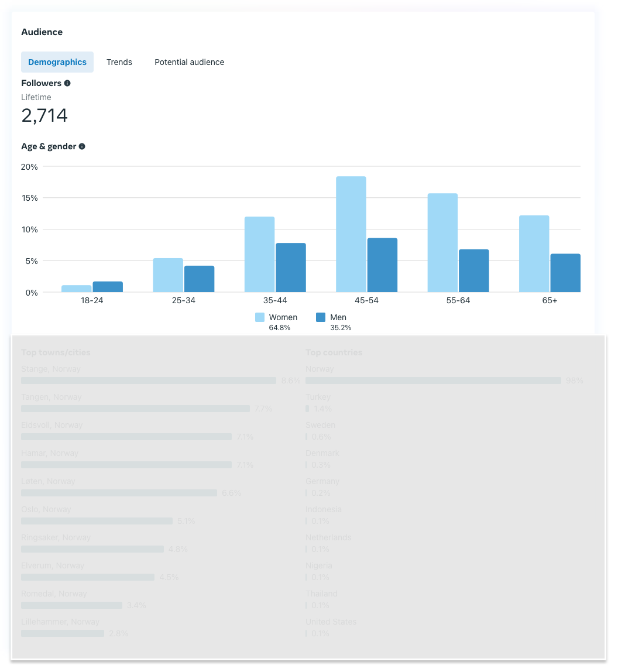Click the Women bar for ages 45-54
Screen dimensions: 618x672
[351, 234]
